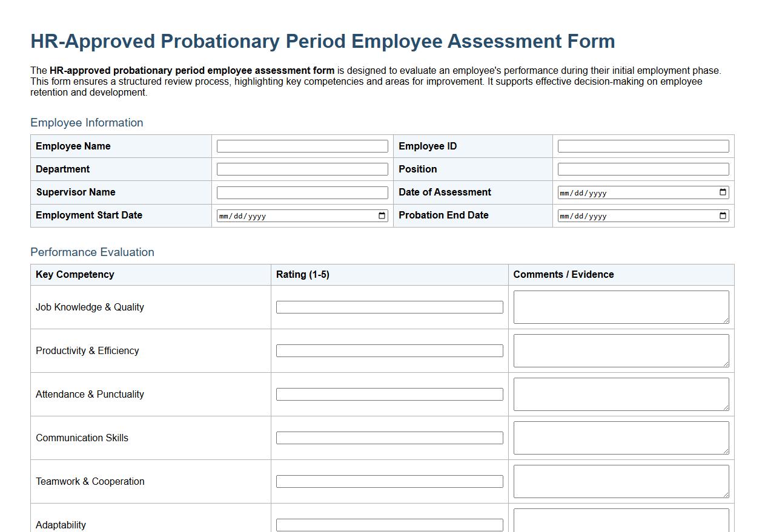Click the Job Knowledge & Quality rating field
This screenshot has height=532, width=765.
pos(389,307)
